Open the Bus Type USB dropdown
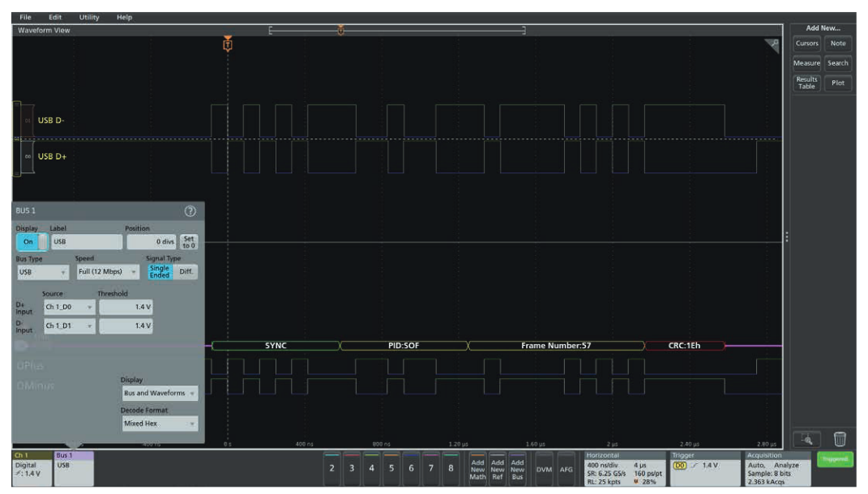Viewport: 868px width, 494px height. click(x=43, y=272)
